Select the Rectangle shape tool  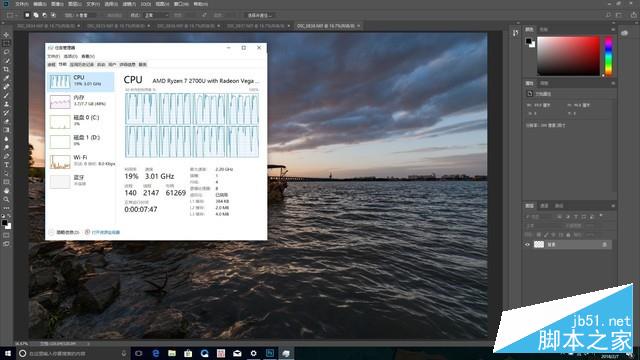pyautogui.click(x=6, y=182)
